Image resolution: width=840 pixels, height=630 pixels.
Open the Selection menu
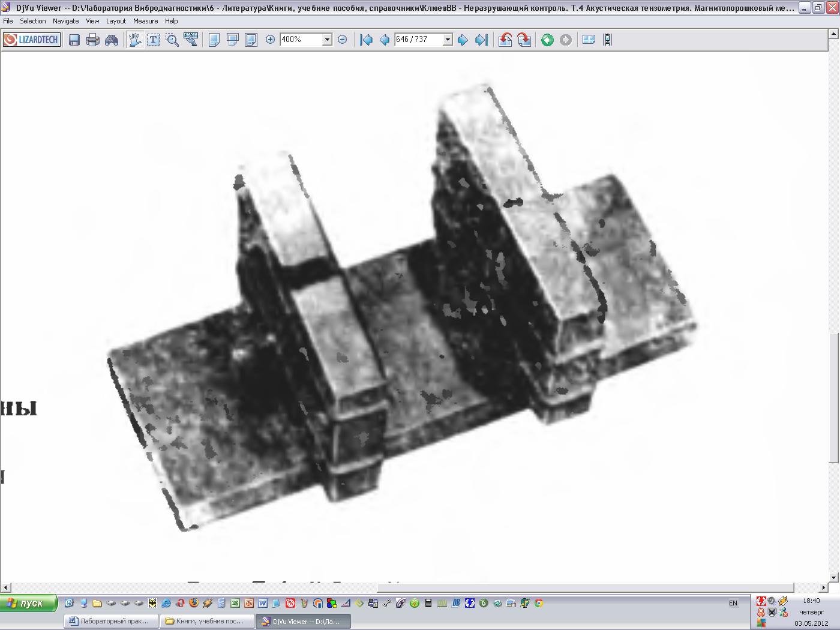pos(32,21)
